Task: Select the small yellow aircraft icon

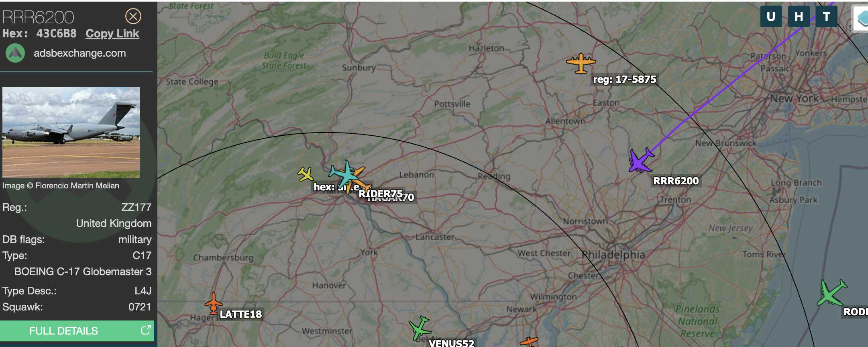Action: 306,174
